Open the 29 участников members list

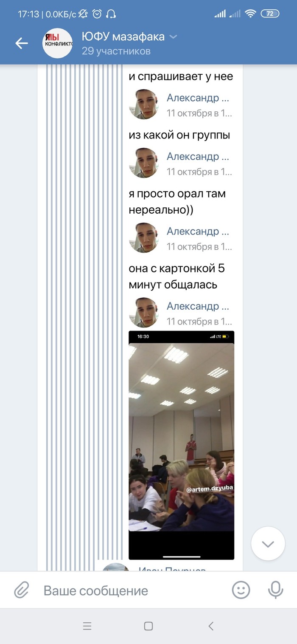click(116, 51)
